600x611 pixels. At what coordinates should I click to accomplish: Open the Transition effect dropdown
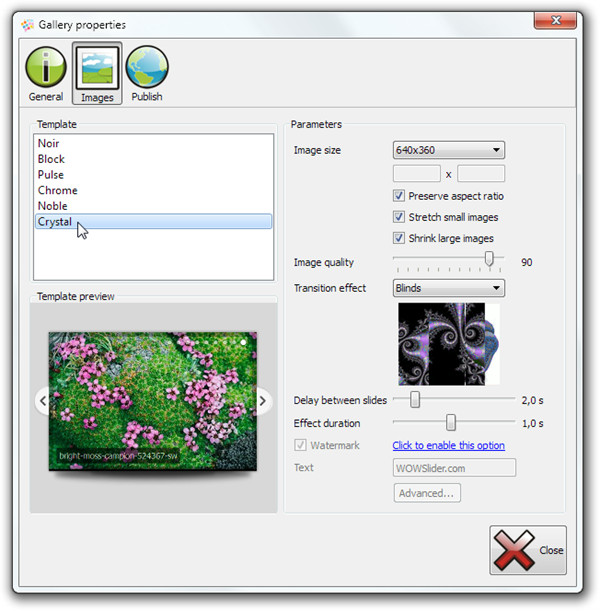tap(448, 288)
